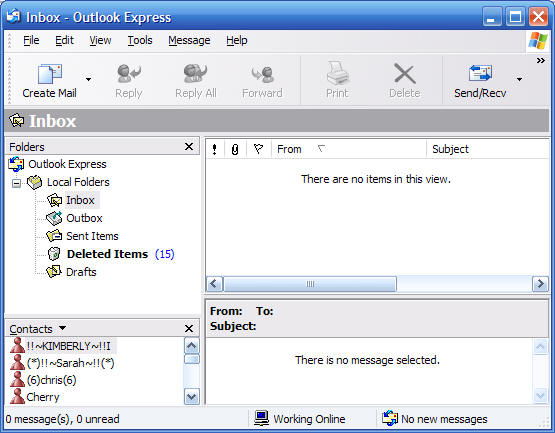Viewport: 555px width, 433px height.
Task: Sort by Flag column header
Action: click(x=258, y=149)
